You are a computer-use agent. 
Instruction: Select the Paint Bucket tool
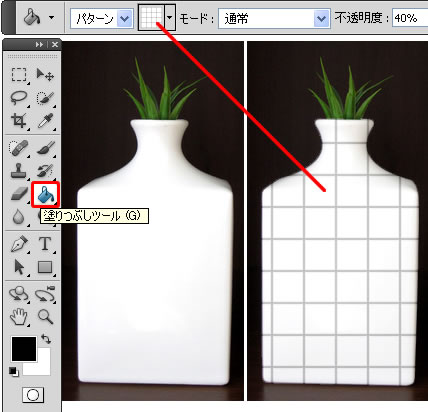(x=45, y=194)
